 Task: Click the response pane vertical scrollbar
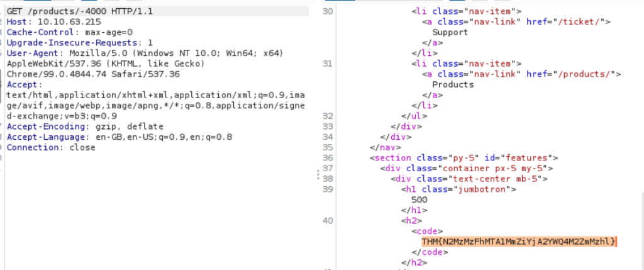click(641, 126)
